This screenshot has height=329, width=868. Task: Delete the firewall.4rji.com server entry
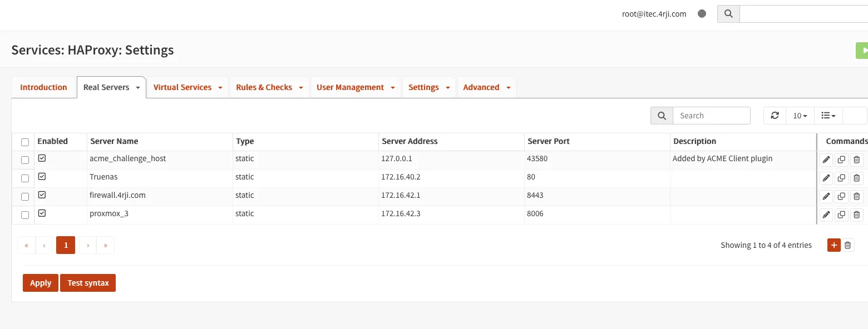point(857,197)
